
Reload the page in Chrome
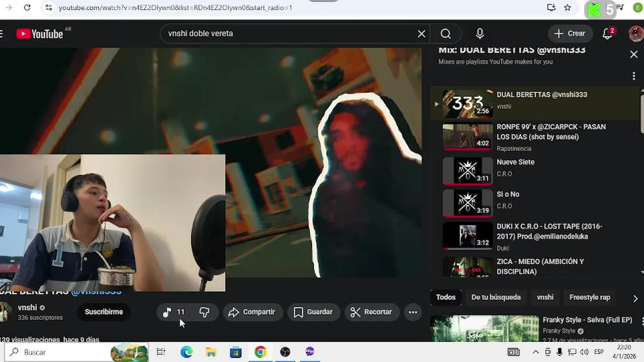pos(27,8)
